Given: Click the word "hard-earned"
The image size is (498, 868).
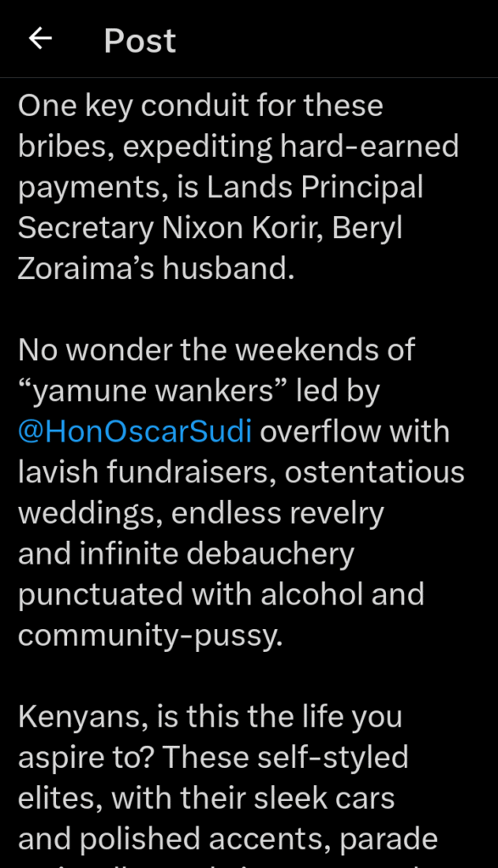Looking at the screenshot, I should tap(370, 147).
